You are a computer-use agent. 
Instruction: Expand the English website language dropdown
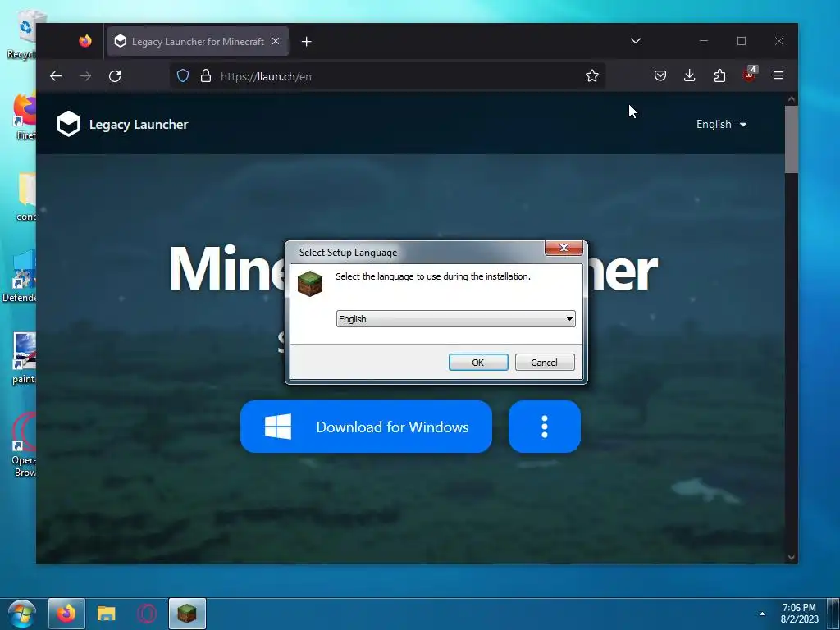click(721, 125)
